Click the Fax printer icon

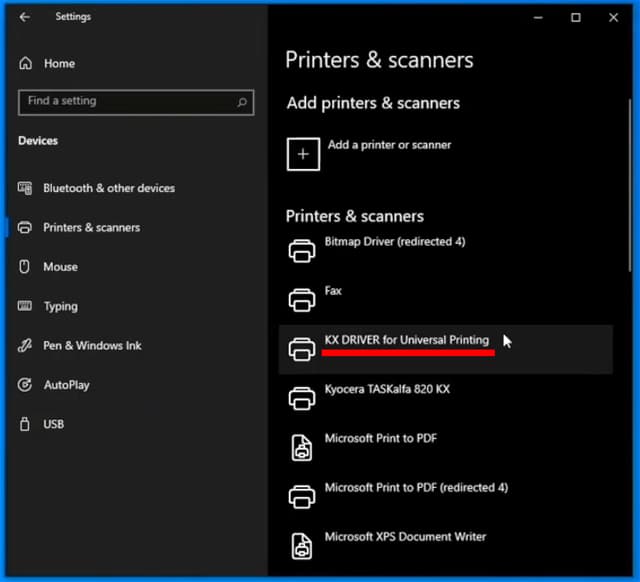point(302,300)
